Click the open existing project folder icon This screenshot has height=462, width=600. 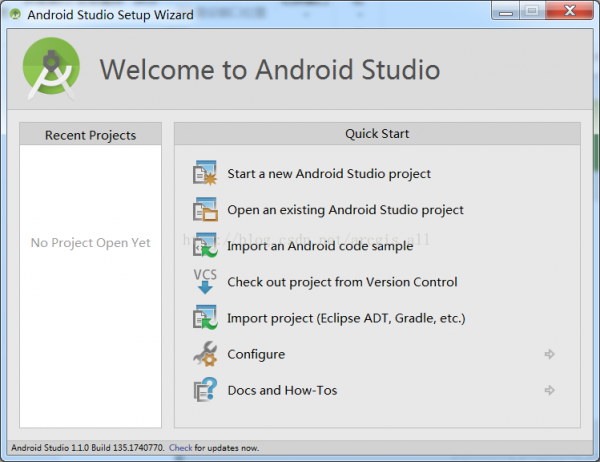[205, 209]
